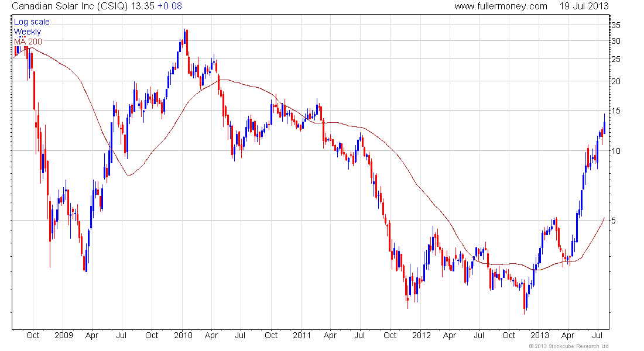
Task: Click the 'Apr' label after 2010
Action: (211, 335)
